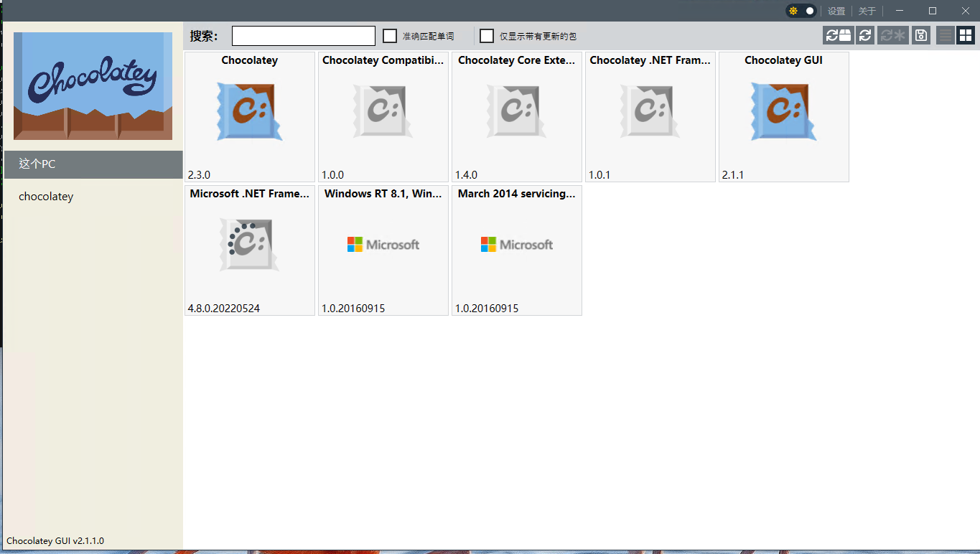Click version 1.0.0 on Compatibility tile
This screenshot has width=980, height=554.
click(333, 175)
